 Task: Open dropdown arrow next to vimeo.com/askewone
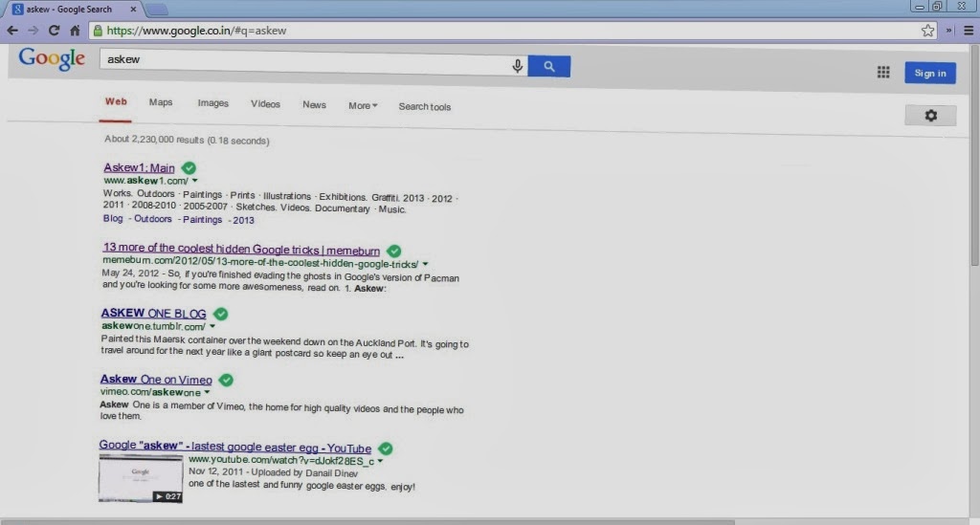pos(207,393)
